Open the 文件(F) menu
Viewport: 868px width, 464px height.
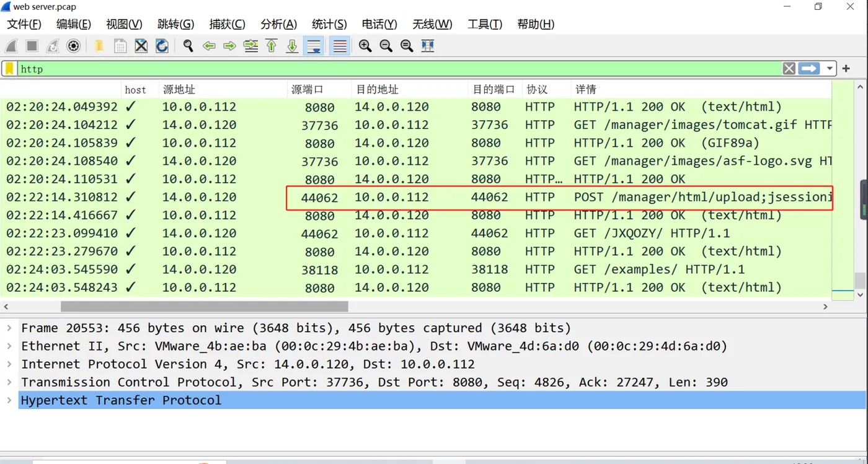coord(24,24)
